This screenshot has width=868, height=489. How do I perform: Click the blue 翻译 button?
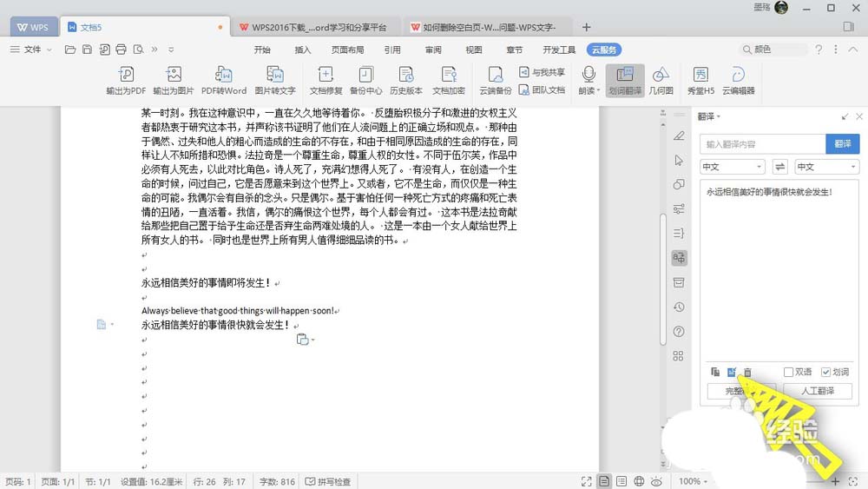tap(843, 144)
